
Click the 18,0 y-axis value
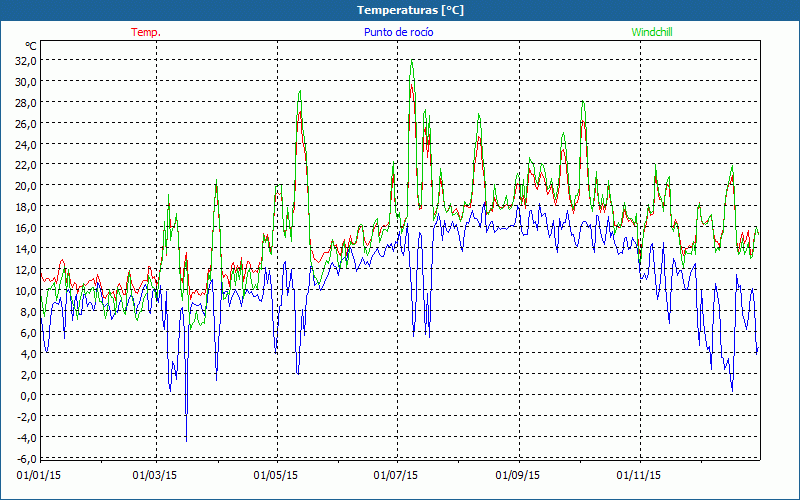(x=26, y=207)
